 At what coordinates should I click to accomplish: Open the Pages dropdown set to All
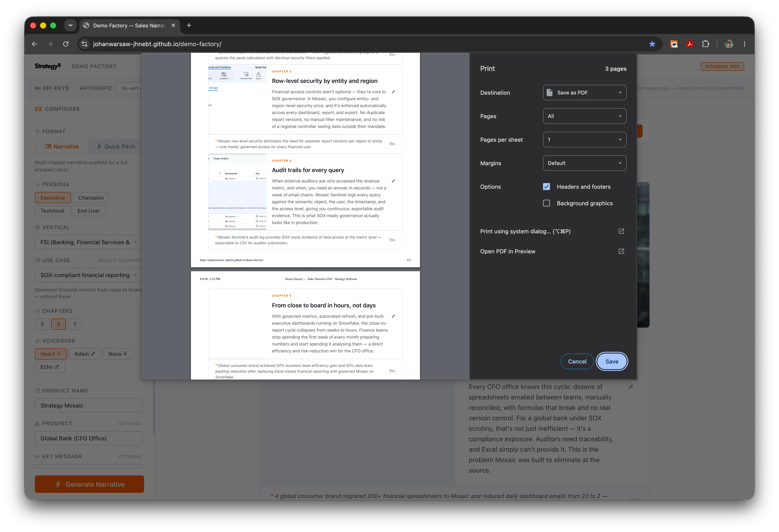(584, 116)
